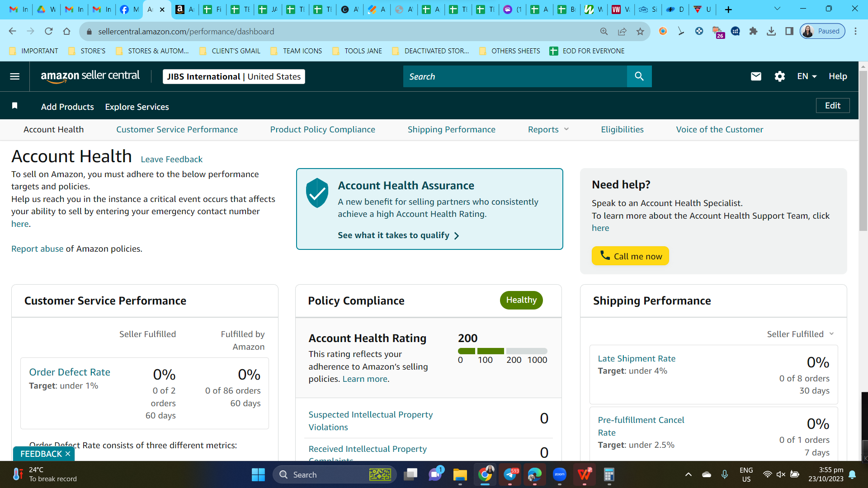This screenshot has width=868, height=488.
Task: Show hidden system tray icons
Action: click(688, 474)
